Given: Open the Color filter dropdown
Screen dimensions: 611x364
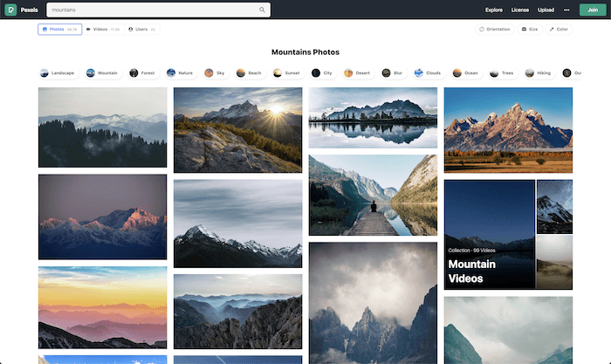Looking at the screenshot, I should (559, 29).
